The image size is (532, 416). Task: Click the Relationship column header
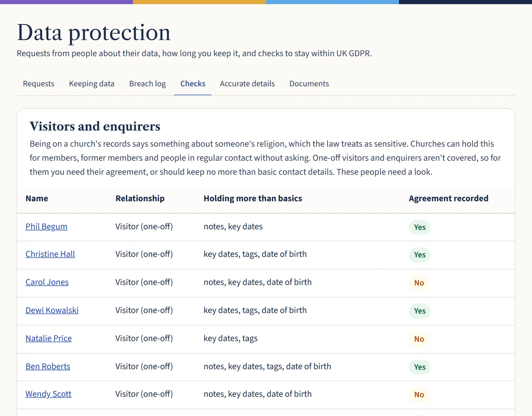(140, 198)
